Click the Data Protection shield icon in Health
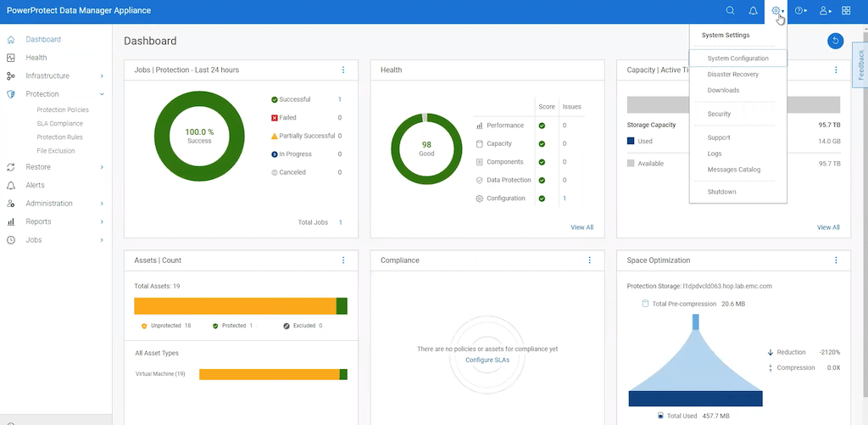868x425 pixels. click(480, 180)
